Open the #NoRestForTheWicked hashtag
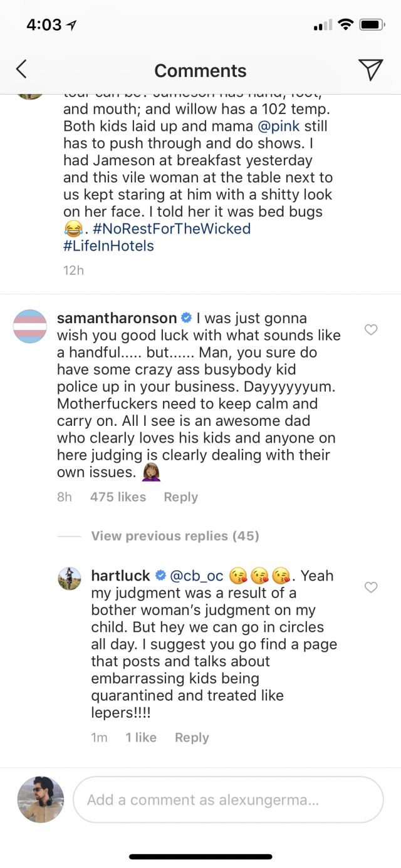The width and height of the screenshot is (401, 868). point(168,229)
